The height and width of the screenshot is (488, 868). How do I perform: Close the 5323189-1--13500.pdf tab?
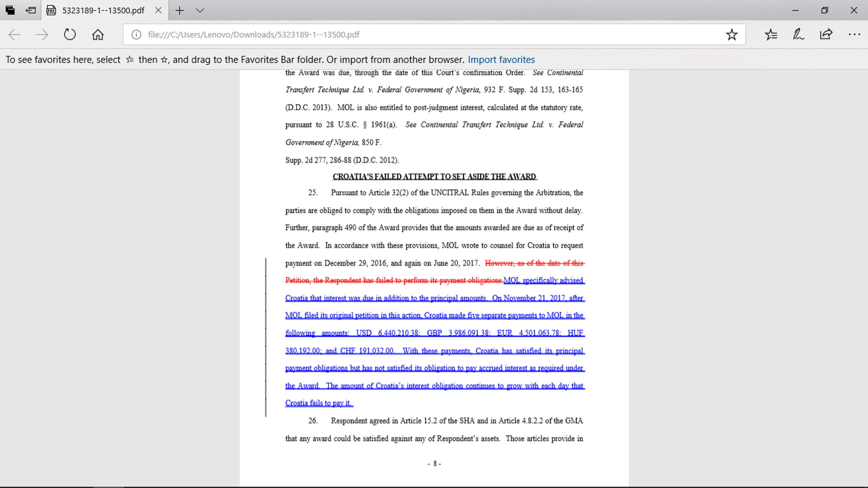pyautogui.click(x=158, y=10)
